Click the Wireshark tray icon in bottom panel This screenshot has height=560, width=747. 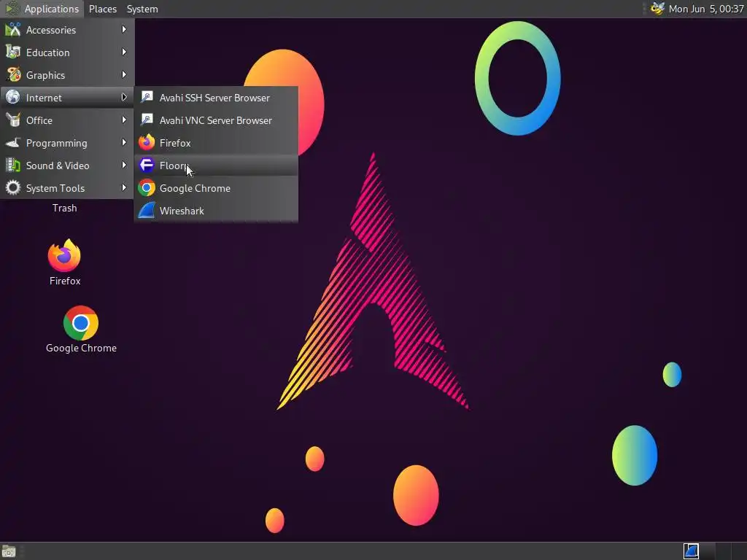(x=691, y=551)
